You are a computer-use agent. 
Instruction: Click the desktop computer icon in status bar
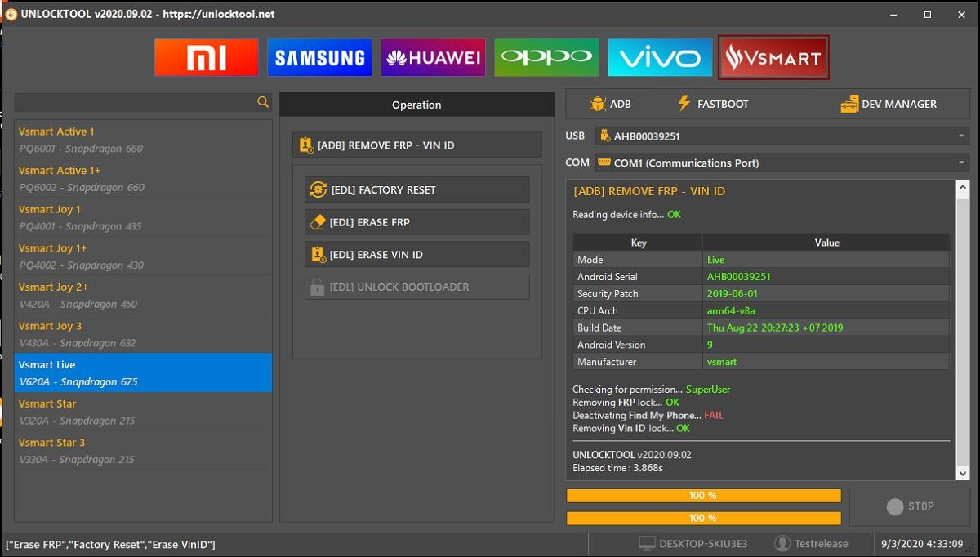(x=647, y=543)
